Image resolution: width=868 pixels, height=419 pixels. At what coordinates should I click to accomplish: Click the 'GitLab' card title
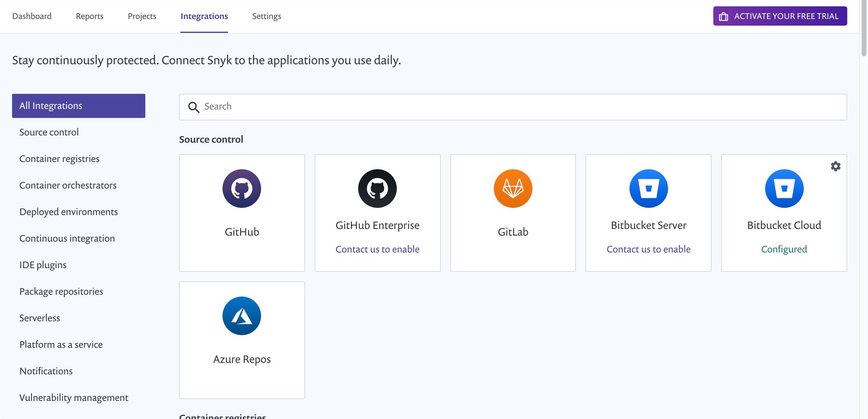tap(513, 232)
